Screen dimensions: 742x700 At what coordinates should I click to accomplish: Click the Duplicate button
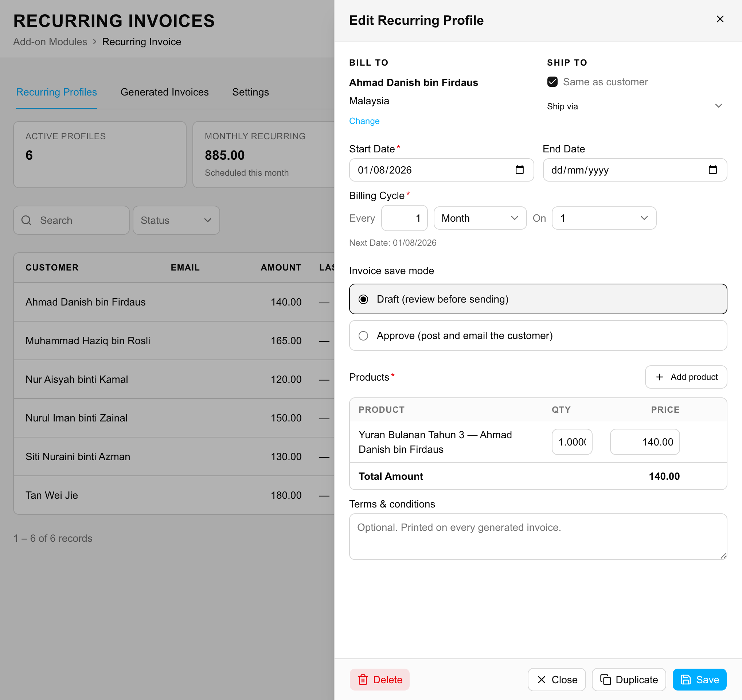tap(629, 680)
